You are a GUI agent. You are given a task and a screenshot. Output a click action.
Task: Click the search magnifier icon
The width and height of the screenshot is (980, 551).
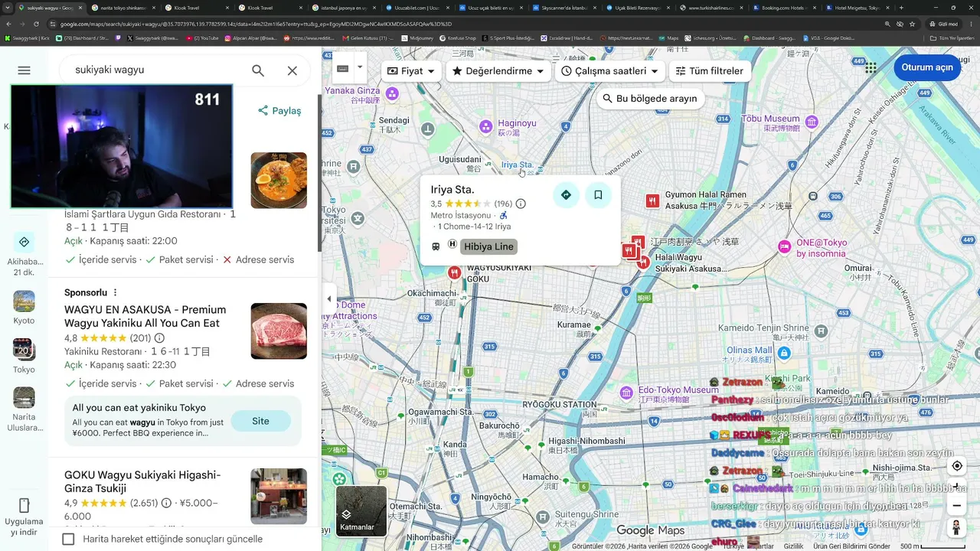258,70
